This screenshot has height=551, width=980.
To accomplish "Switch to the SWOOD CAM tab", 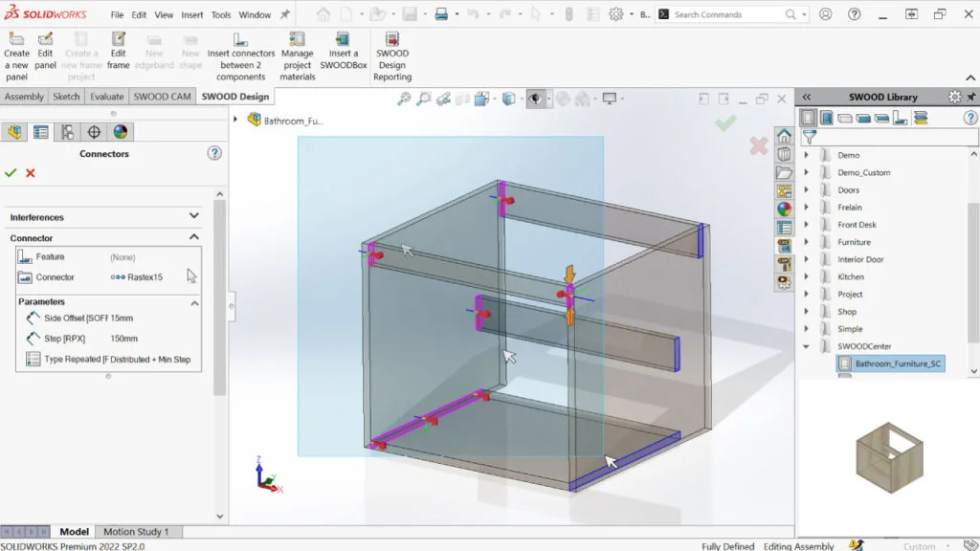I will [162, 97].
